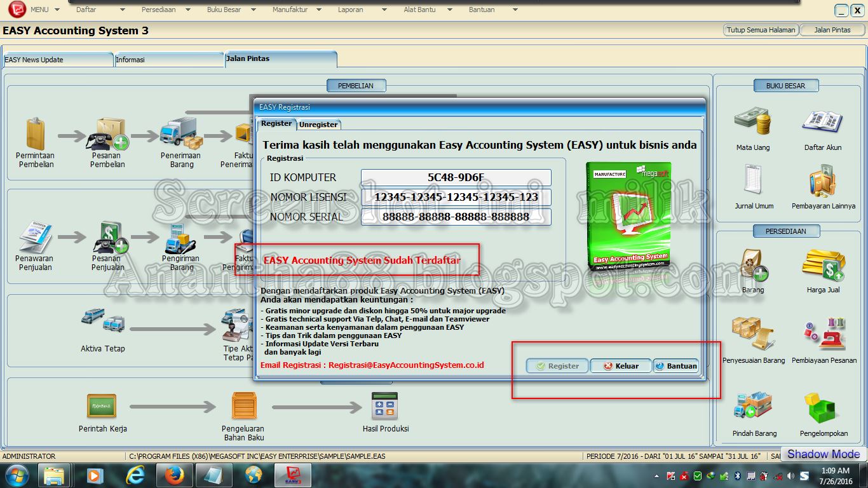The width and height of the screenshot is (868, 488).
Task: Open Pembiayaan Pesanan sewing machine icon
Action: [824, 334]
